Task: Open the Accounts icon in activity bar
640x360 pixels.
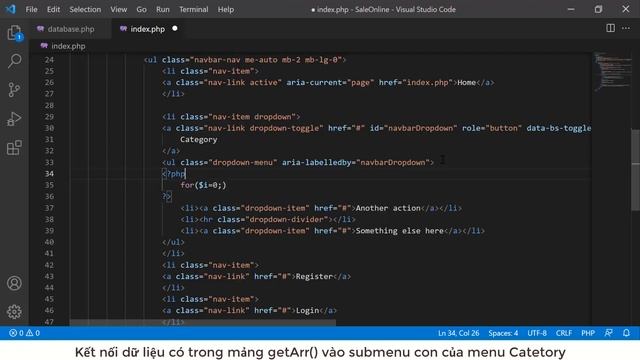Action: [14, 283]
